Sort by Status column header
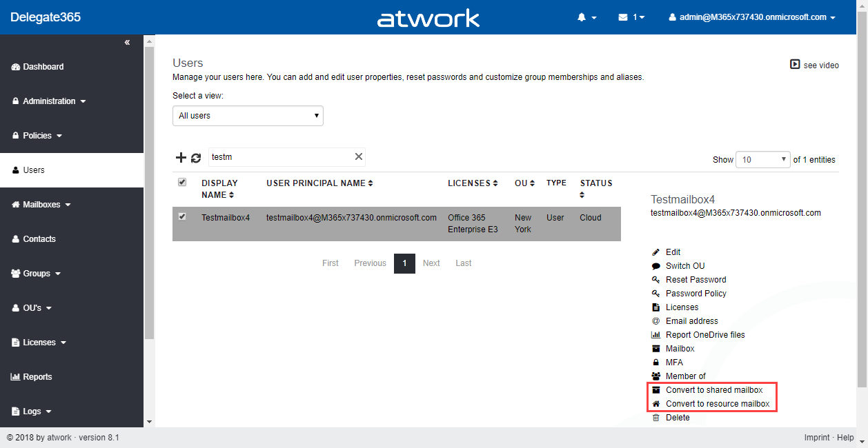The width and height of the screenshot is (868, 448). point(596,189)
